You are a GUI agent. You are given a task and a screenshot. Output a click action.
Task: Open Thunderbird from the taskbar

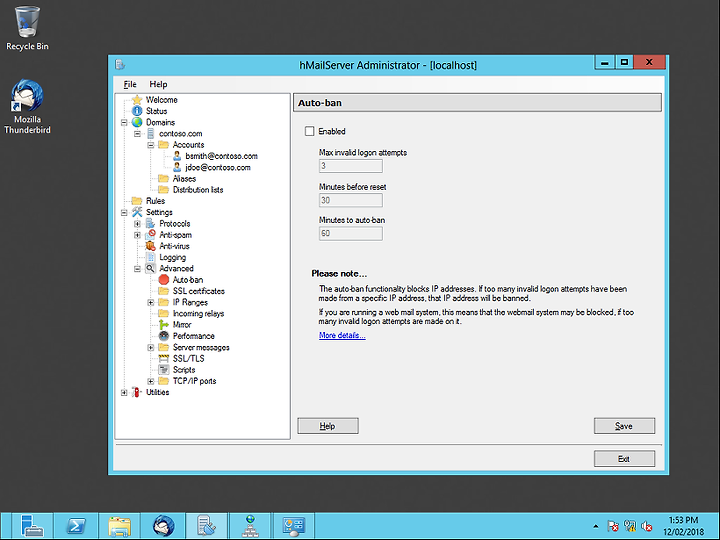point(163,526)
